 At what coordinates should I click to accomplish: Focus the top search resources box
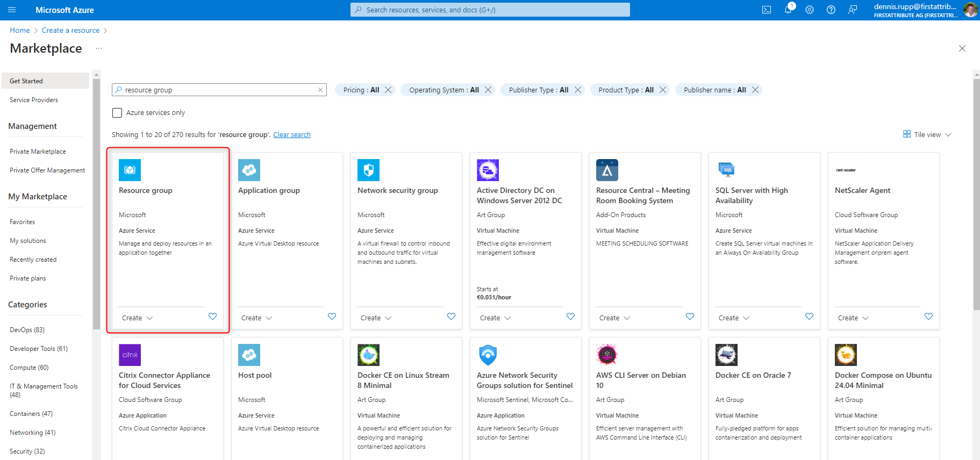[x=490, y=10]
